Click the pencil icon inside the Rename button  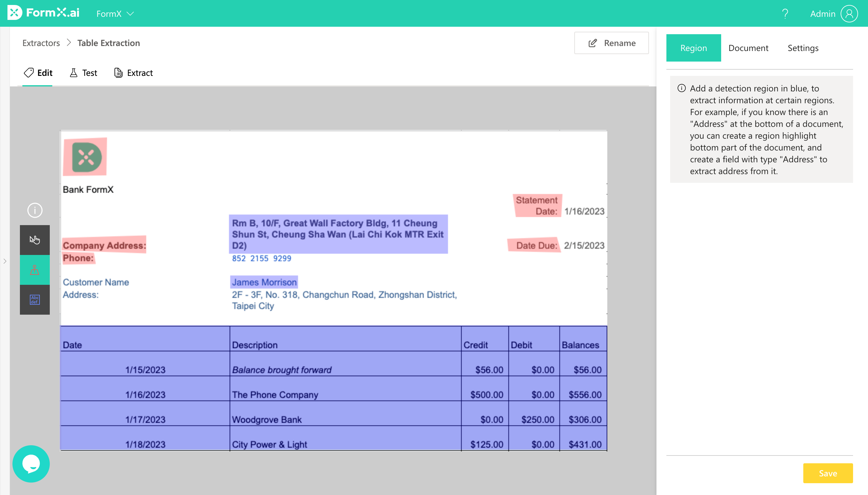point(592,43)
